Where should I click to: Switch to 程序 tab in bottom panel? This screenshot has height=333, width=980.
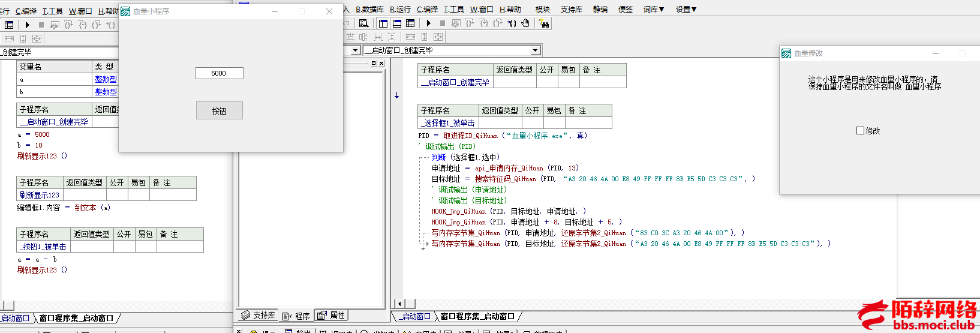(296, 316)
